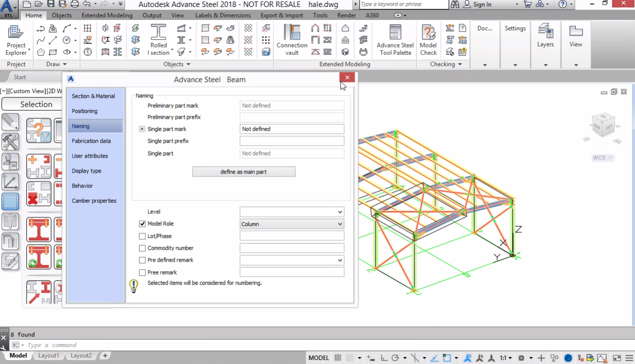The image size is (635, 364).
Task: Click the clean screen icon in status bar
Action: pos(617,358)
